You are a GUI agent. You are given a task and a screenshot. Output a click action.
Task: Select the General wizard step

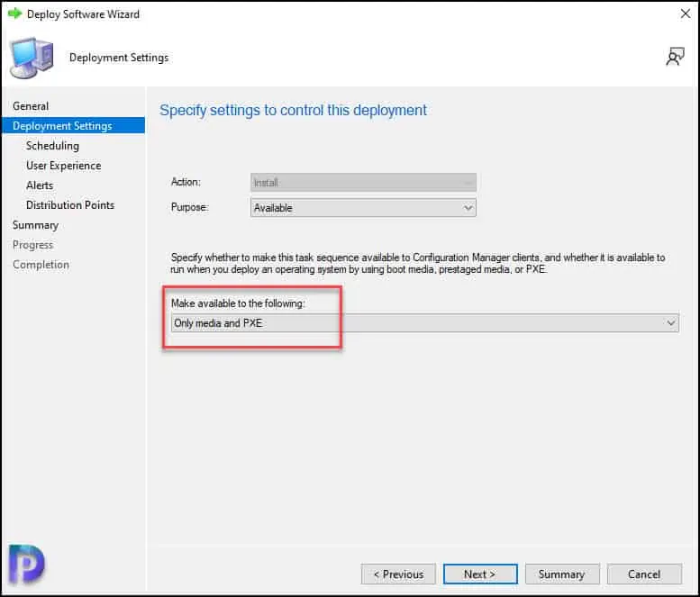coord(31,106)
